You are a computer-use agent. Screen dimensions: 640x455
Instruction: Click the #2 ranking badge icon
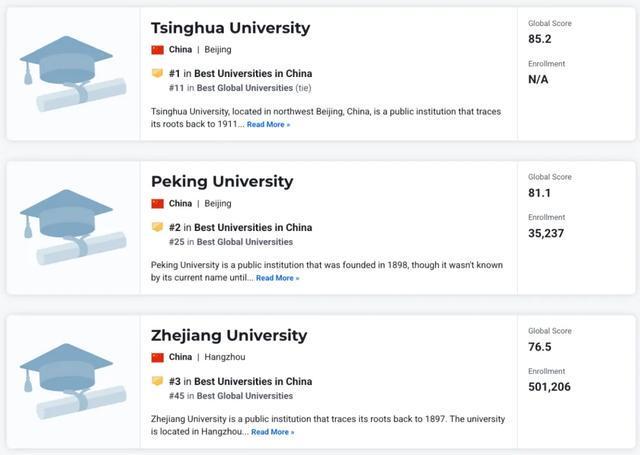[x=157, y=227]
